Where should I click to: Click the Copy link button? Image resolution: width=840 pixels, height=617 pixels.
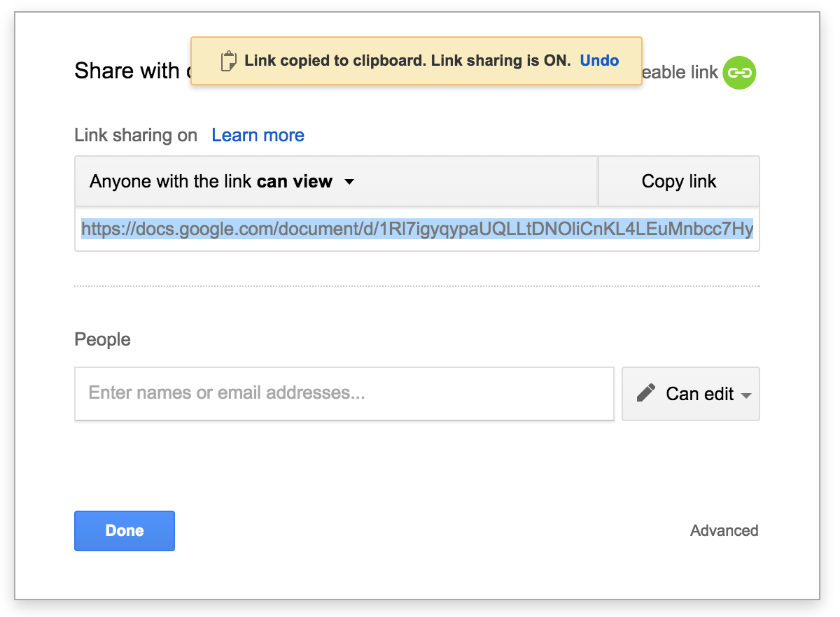679,181
